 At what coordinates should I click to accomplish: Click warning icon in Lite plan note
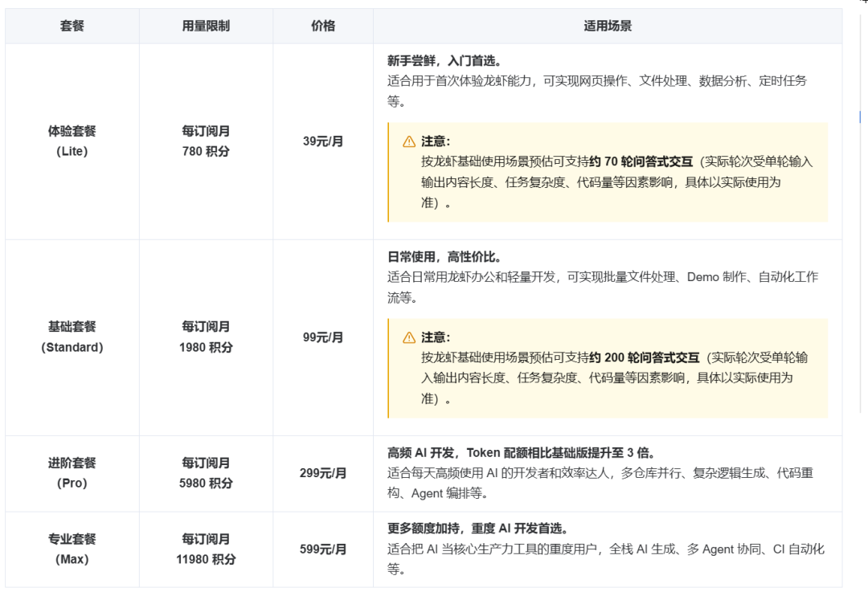(x=409, y=141)
